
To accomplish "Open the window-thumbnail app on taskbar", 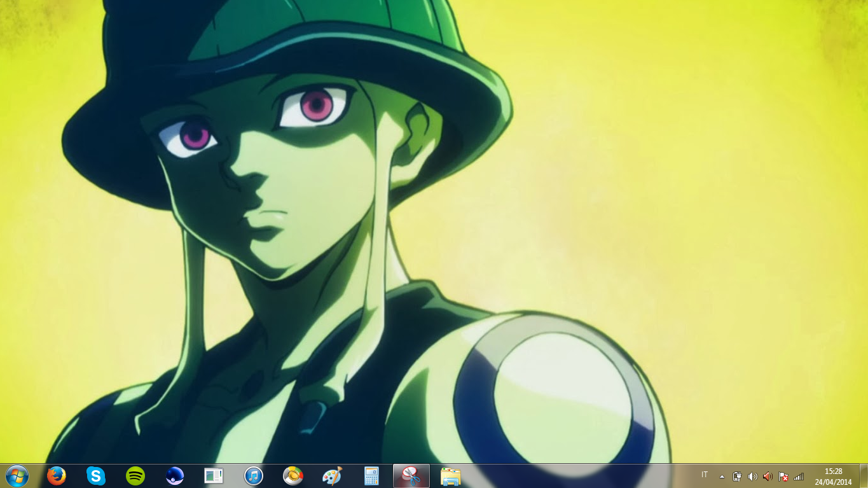I will point(214,476).
